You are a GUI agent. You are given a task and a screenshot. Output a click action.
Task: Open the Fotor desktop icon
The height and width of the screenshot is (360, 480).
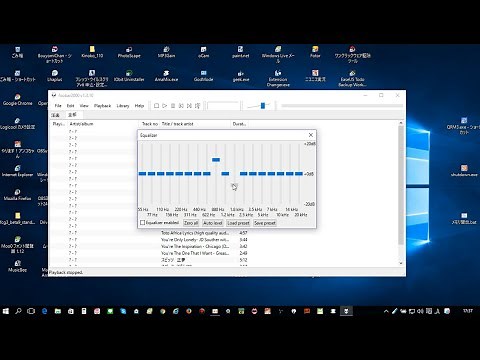[x=315, y=52]
